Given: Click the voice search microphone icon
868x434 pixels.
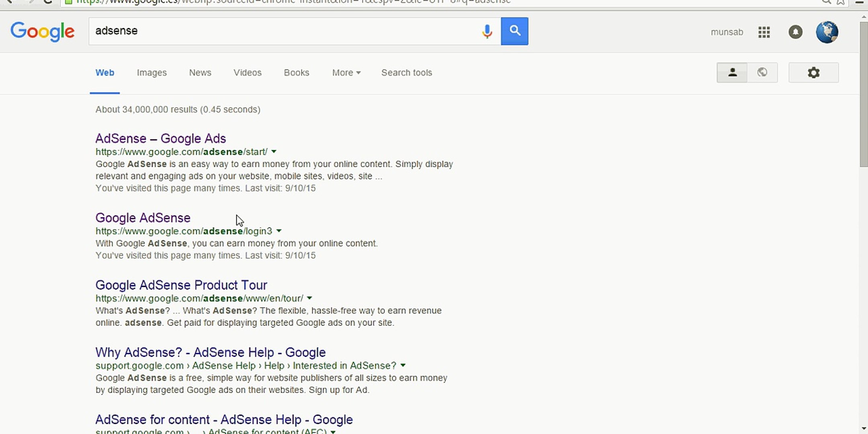Looking at the screenshot, I should [x=487, y=31].
